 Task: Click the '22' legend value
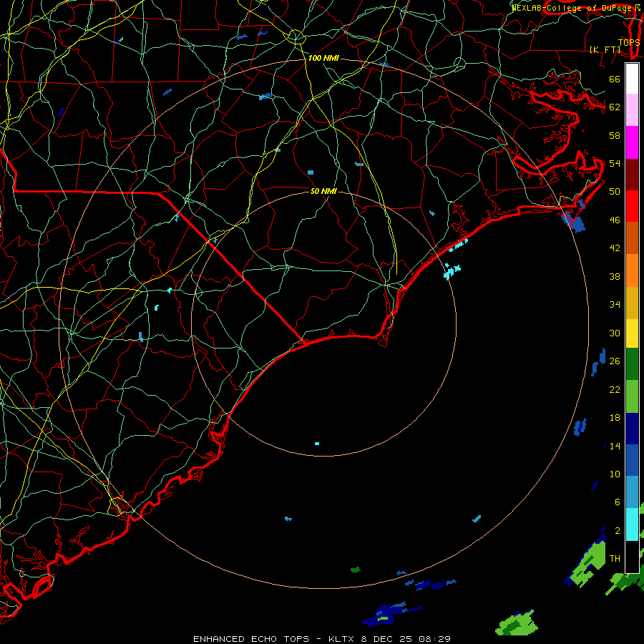pyautogui.click(x=615, y=390)
